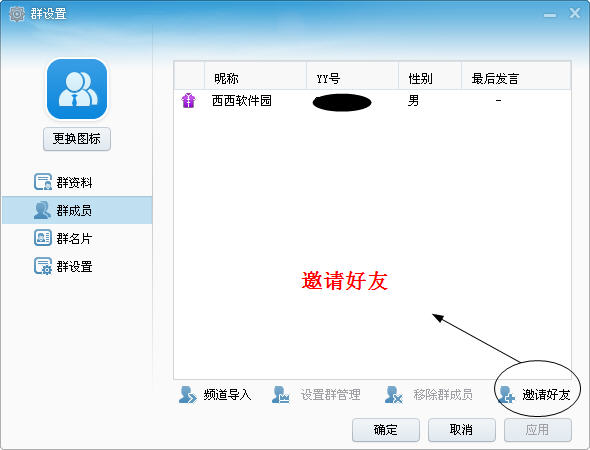Click the 取消 button
Viewport: 590px width, 450px height.
462,430
